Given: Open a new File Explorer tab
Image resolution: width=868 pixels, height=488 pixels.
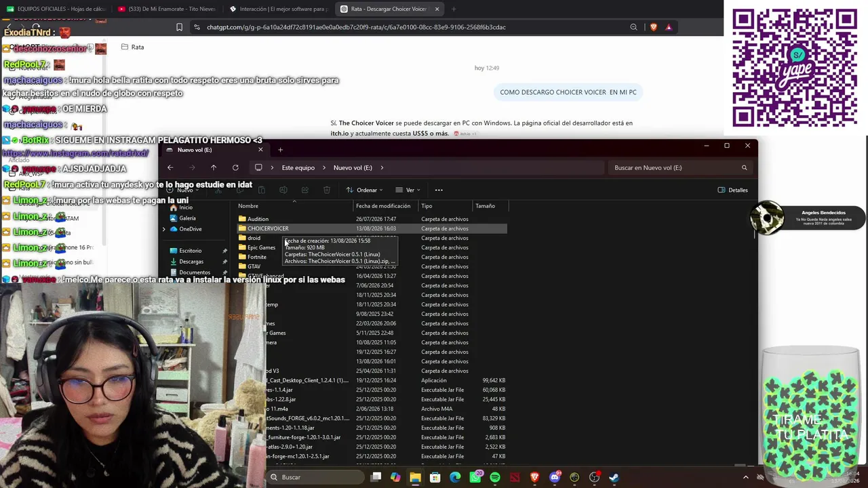Looking at the screenshot, I should point(280,150).
